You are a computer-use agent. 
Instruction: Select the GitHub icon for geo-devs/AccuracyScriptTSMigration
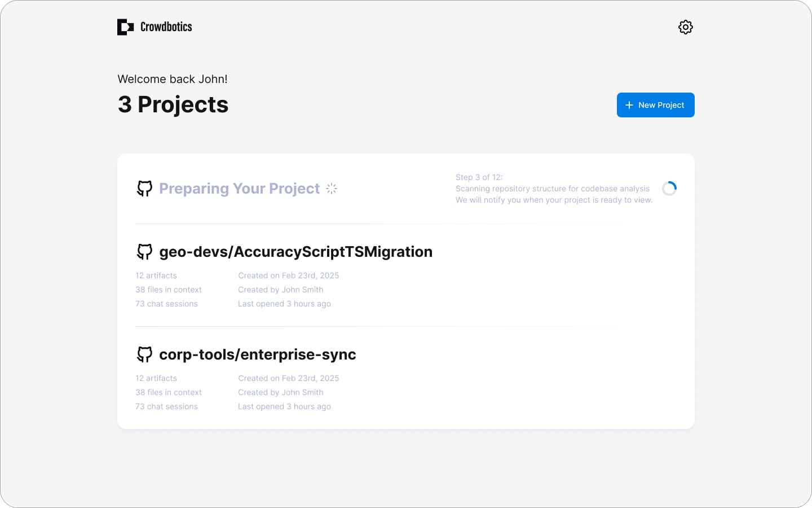pos(145,252)
